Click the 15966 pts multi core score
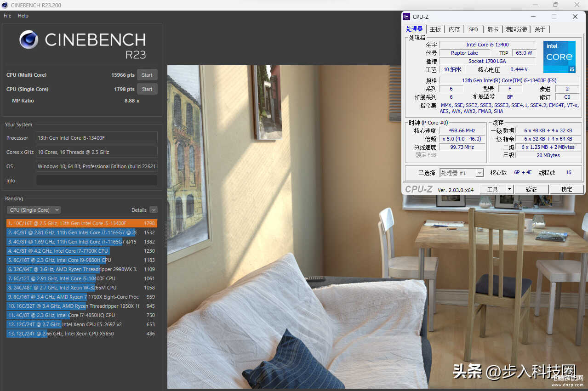Image resolution: width=588 pixels, height=391 pixels. tap(123, 75)
